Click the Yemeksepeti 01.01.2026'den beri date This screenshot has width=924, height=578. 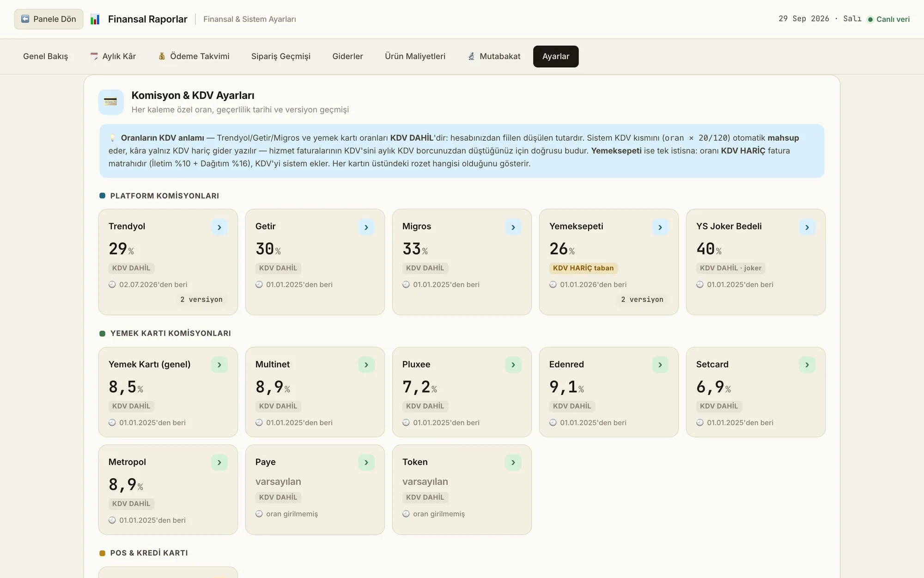[593, 284]
